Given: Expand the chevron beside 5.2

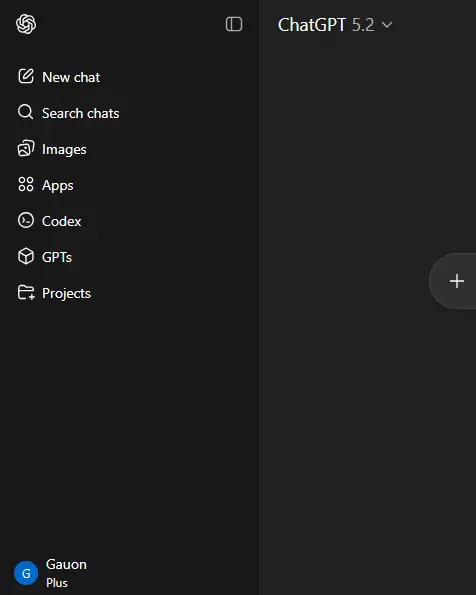Looking at the screenshot, I should [x=387, y=25].
